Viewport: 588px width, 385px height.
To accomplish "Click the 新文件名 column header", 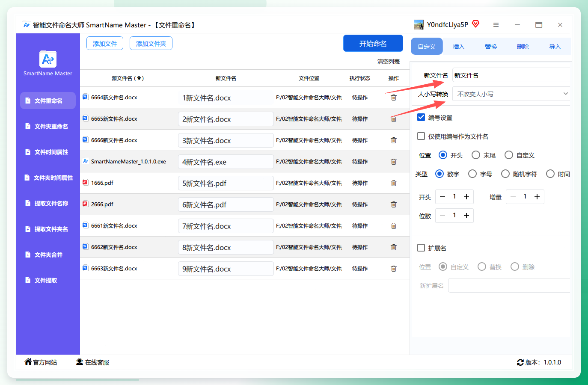I will [226, 78].
